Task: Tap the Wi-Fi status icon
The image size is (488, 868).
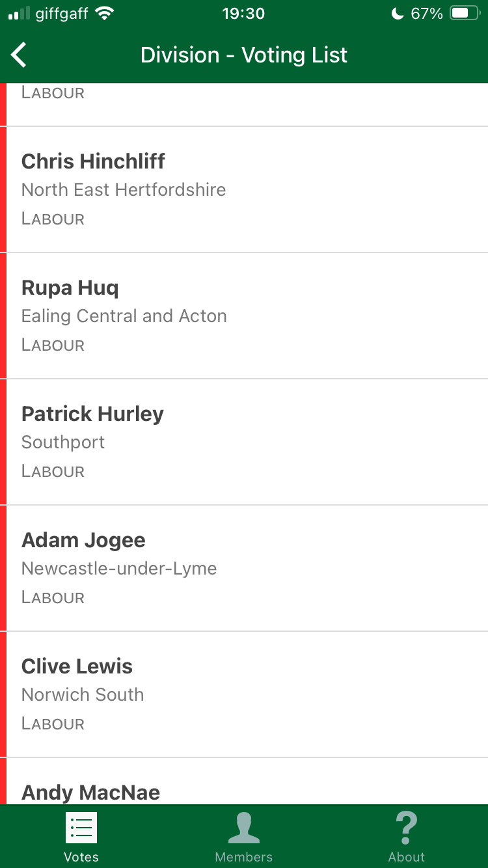Action: [x=104, y=14]
